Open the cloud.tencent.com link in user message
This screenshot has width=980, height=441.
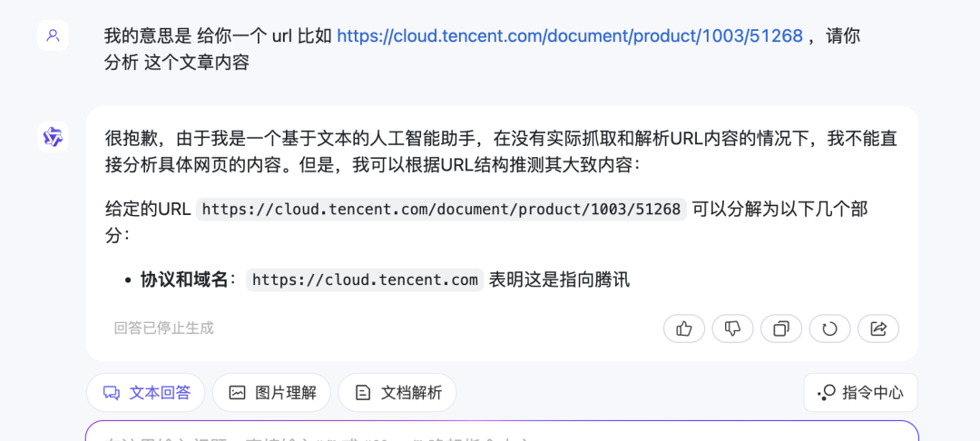click(570, 36)
